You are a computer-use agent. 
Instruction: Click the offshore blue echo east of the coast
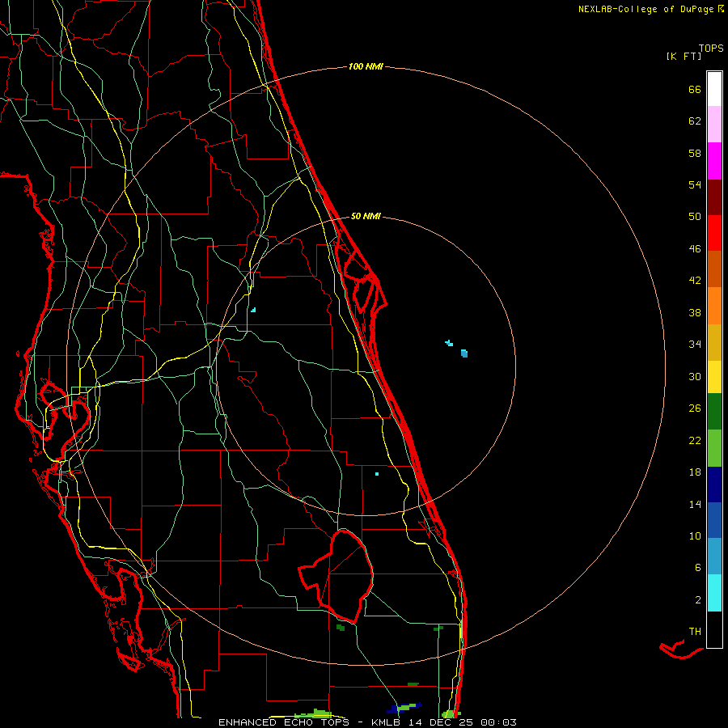pos(463,353)
